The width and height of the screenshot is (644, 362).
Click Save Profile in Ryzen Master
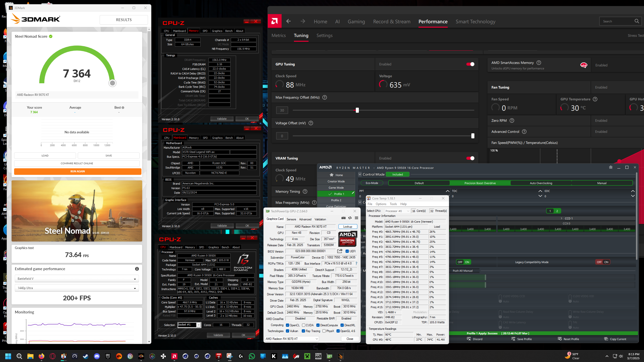[521, 339]
